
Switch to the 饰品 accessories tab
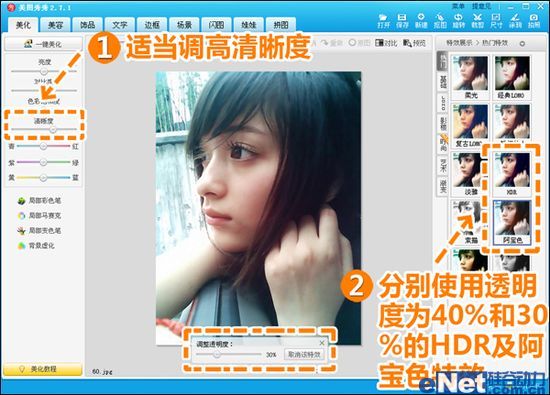[x=88, y=25]
